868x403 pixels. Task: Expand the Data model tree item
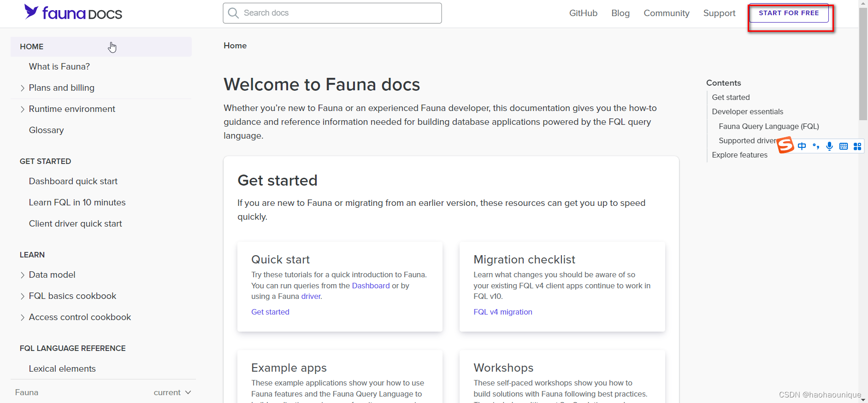23,275
